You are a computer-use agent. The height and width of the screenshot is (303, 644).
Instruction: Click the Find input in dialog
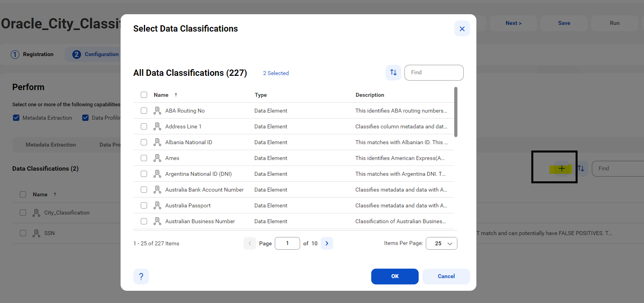point(434,73)
